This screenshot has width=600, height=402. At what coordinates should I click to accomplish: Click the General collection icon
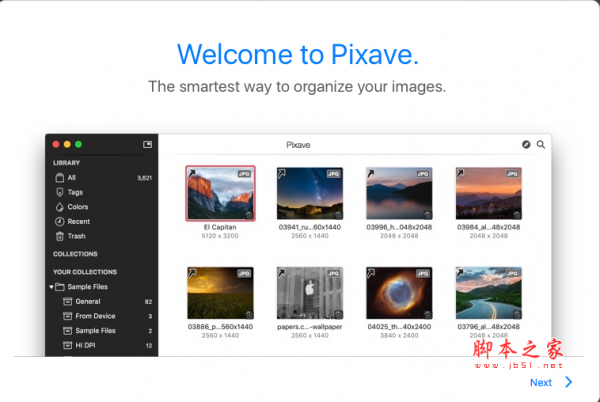tap(67, 301)
